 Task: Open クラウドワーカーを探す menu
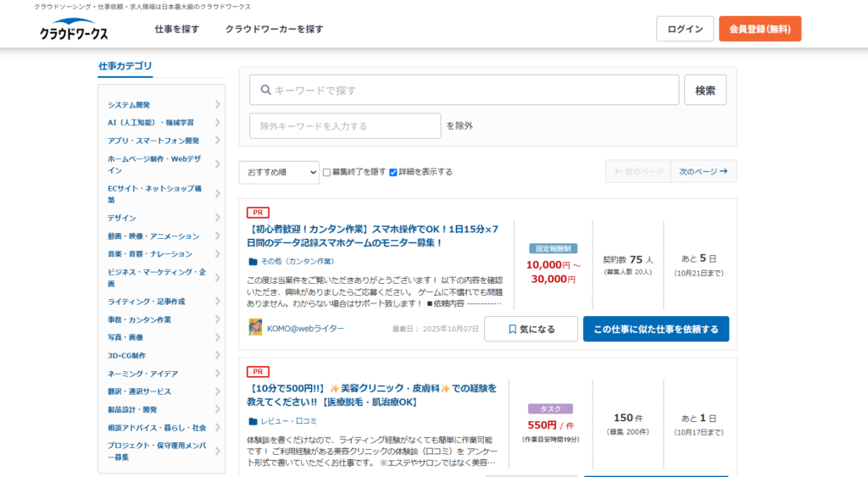274,29
